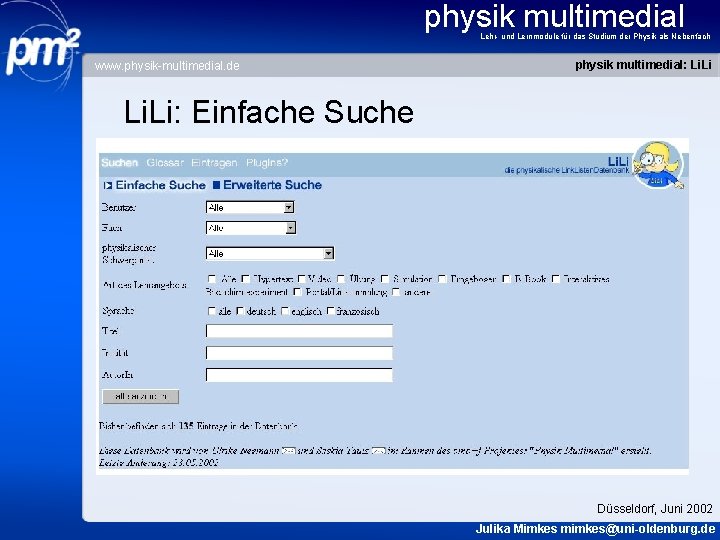The width and height of the screenshot is (720, 540).
Task: Click the email icon after Saskia Tautz
Action: tap(378, 451)
